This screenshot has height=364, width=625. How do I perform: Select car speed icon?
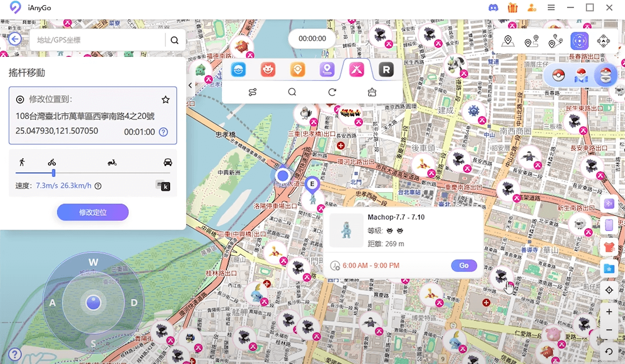(x=167, y=162)
